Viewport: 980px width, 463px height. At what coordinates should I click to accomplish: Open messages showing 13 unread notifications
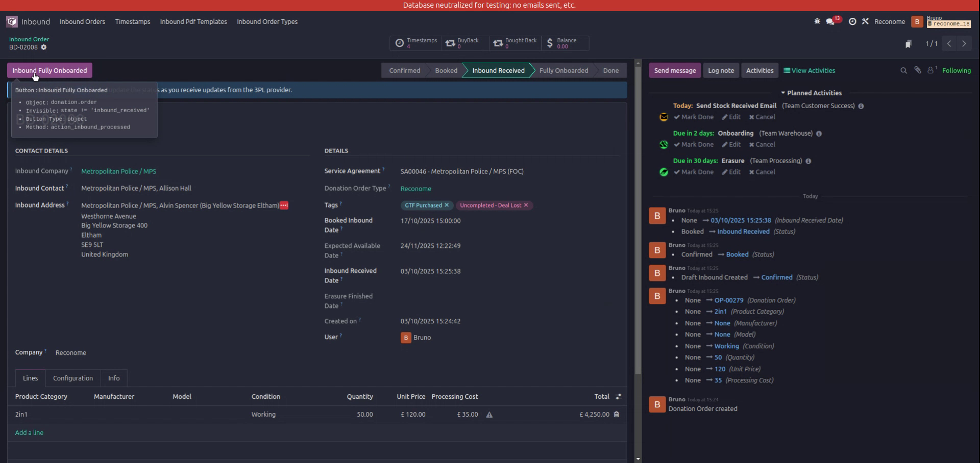831,22
